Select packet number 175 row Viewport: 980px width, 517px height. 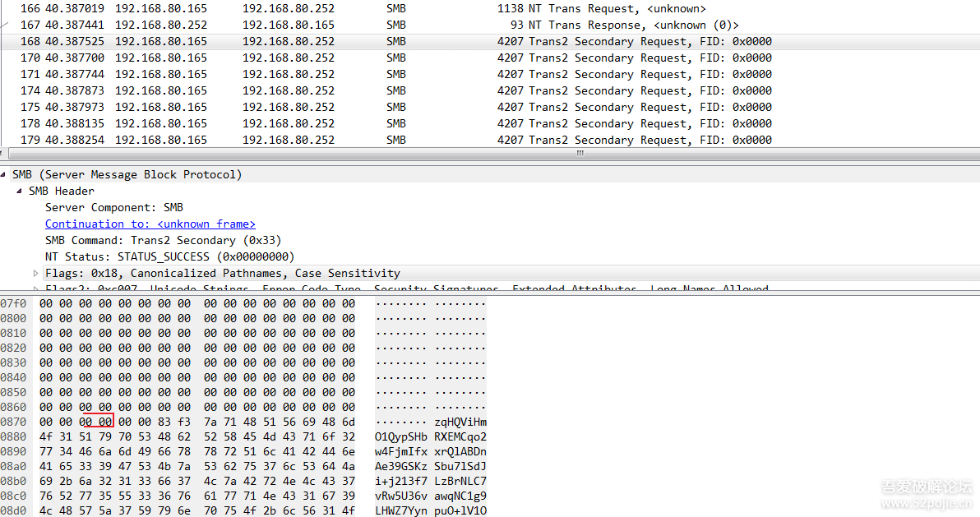pyautogui.click(x=395, y=107)
